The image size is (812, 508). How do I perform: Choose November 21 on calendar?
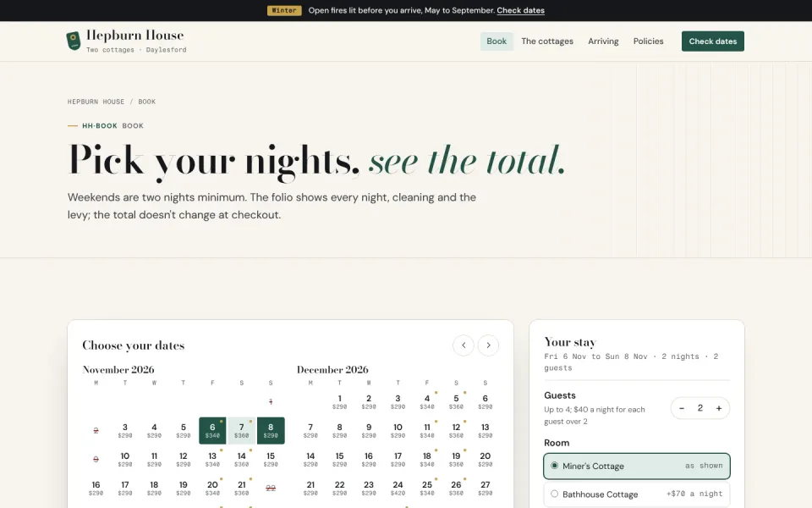click(x=241, y=489)
